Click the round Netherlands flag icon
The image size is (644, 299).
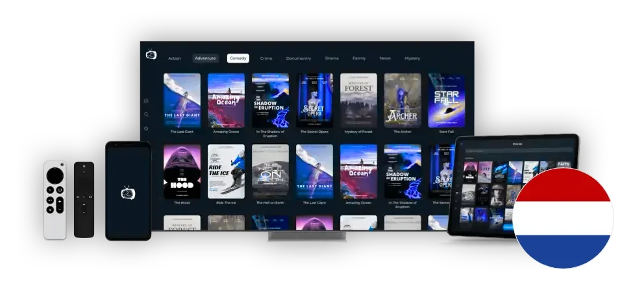click(x=562, y=218)
